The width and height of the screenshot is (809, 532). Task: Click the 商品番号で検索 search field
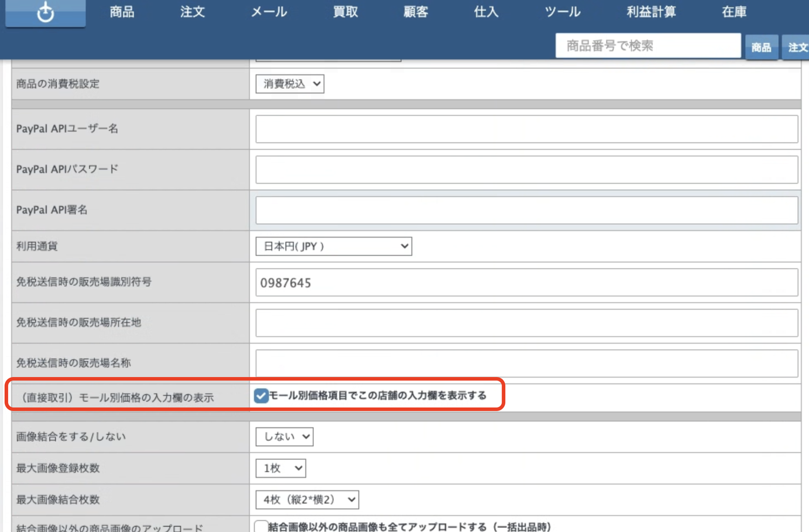tap(648, 46)
